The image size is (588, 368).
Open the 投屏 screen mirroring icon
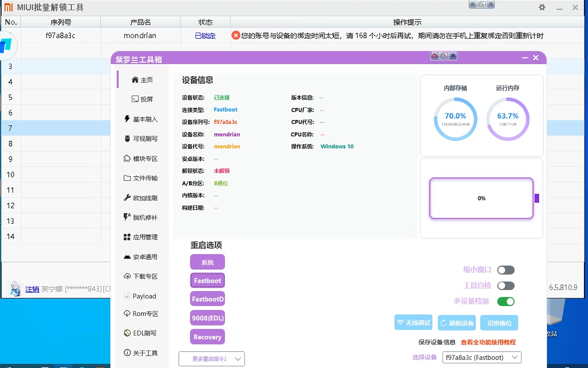135,99
